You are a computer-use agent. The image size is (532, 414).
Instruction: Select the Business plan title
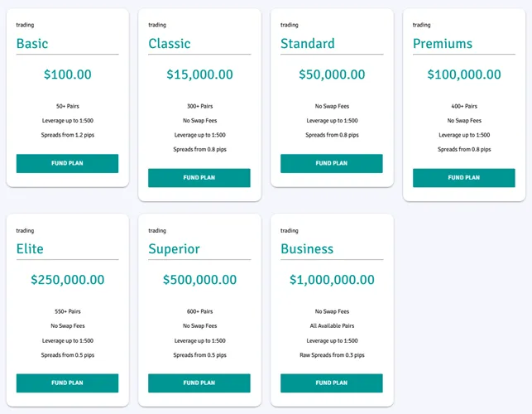[x=307, y=249]
